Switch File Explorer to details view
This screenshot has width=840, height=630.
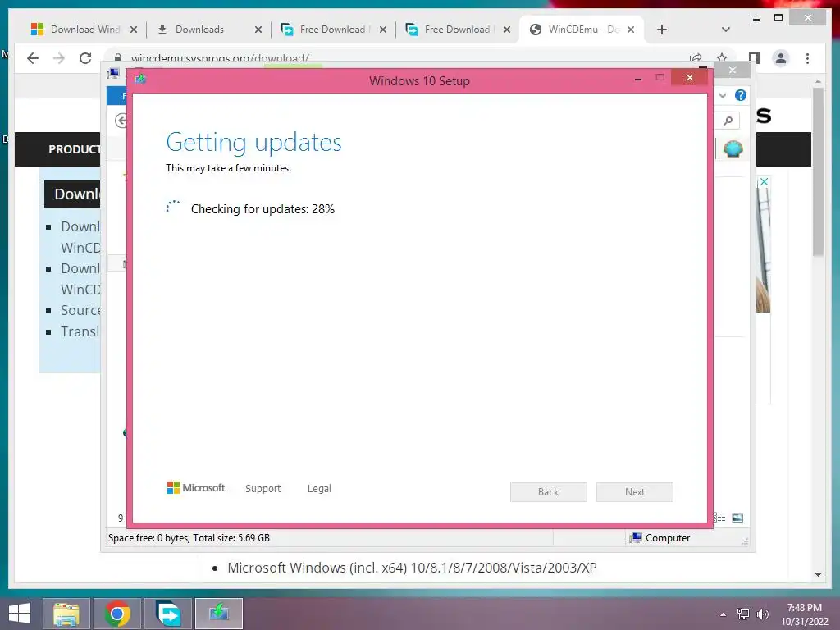(720, 518)
